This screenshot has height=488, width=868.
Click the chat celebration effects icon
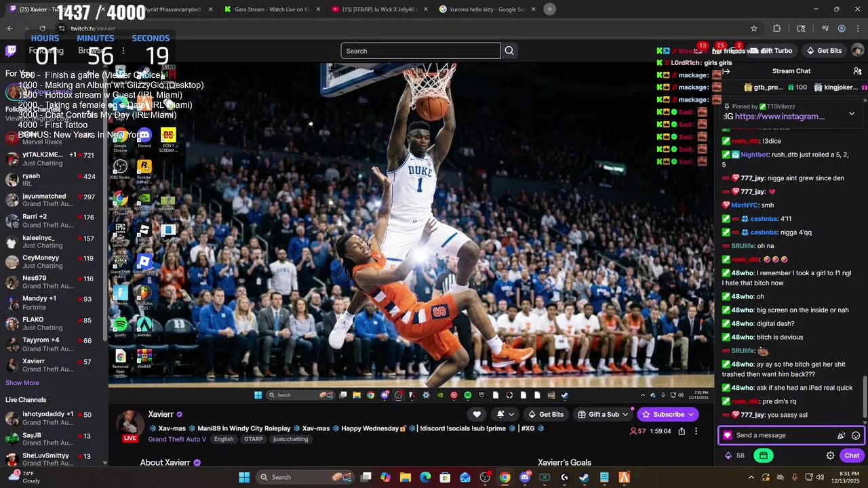tap(841, 436)
